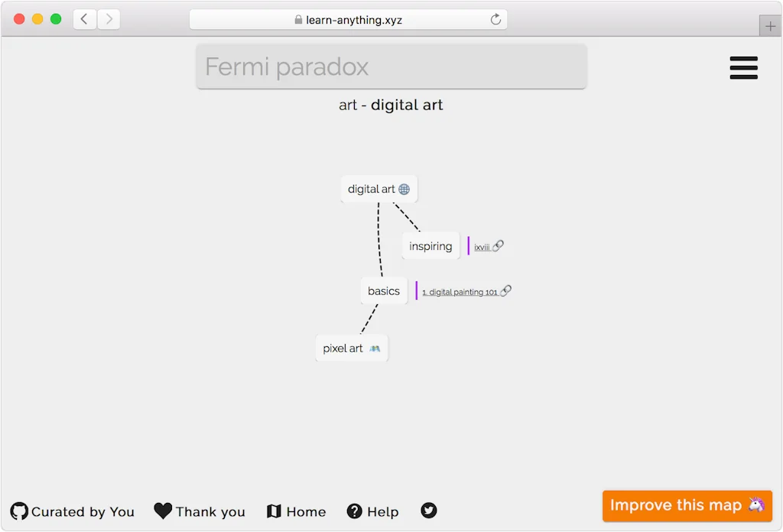Image resolution: width=783 pixels, height=532 pixels.
Task: Open the hamburger menu at top right
Action: [743, 68]
